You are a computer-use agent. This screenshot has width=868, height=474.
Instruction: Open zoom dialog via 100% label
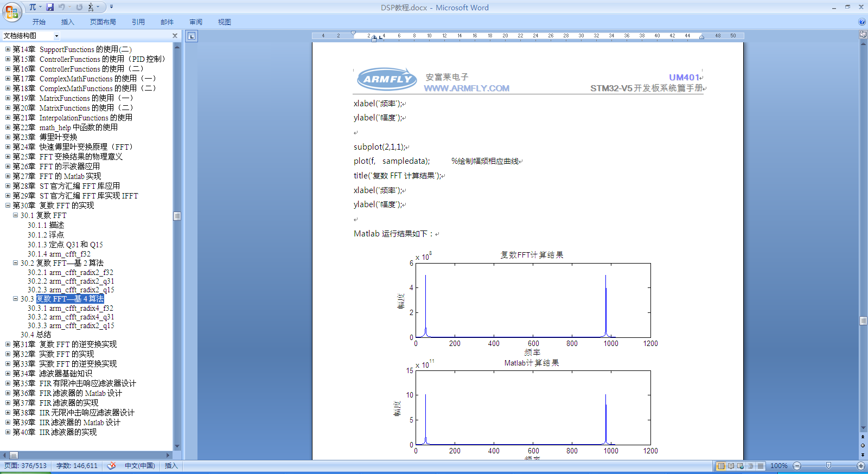pyautogui.click(x=778, y=466)
